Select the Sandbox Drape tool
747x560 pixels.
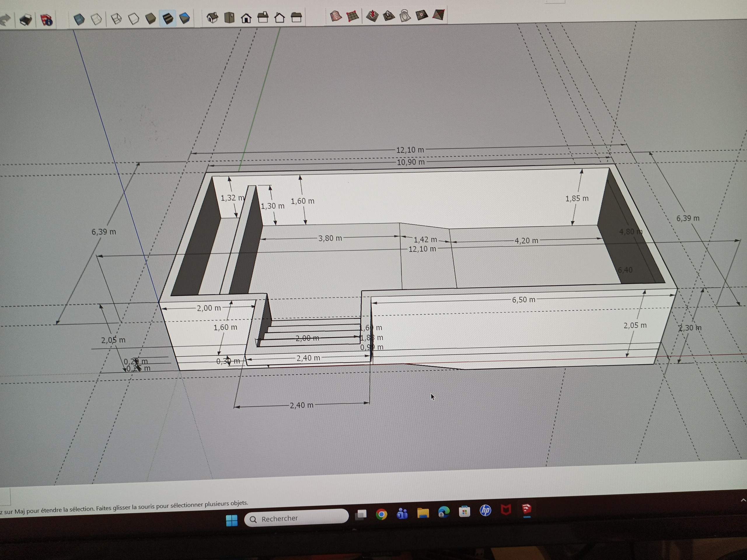click(405, 15)
